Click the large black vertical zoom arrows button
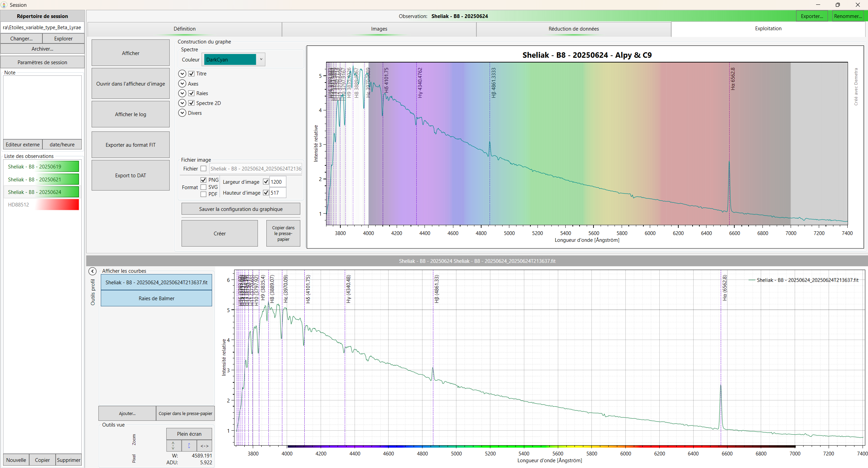Viewport: 868px width, 468px height. (173, 446)
